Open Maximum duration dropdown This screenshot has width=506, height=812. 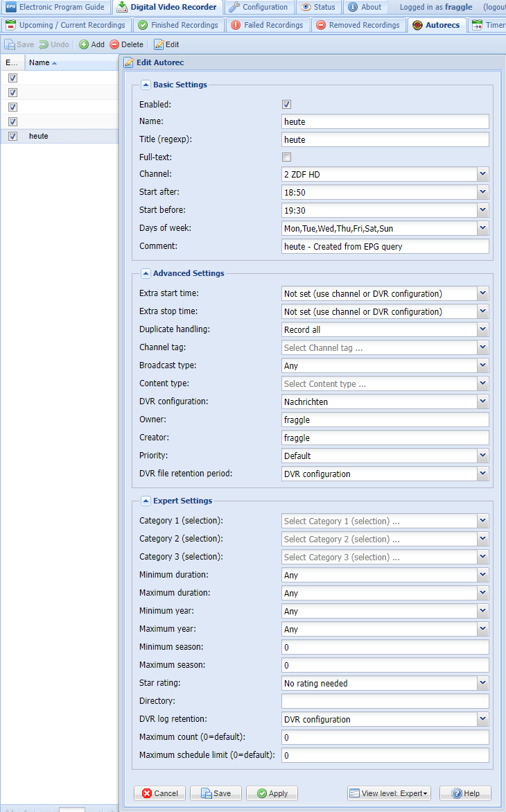[x=482, y=593]
